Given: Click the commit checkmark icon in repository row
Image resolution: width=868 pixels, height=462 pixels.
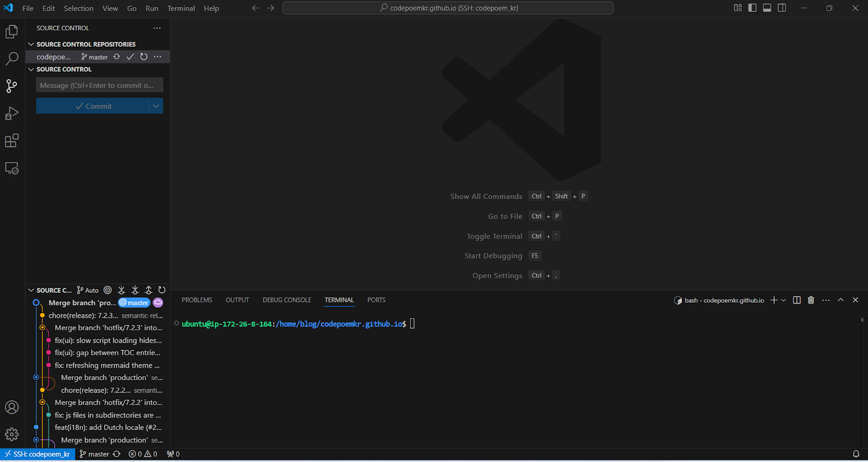Looking at the screenshot, I should coord(130,57).
